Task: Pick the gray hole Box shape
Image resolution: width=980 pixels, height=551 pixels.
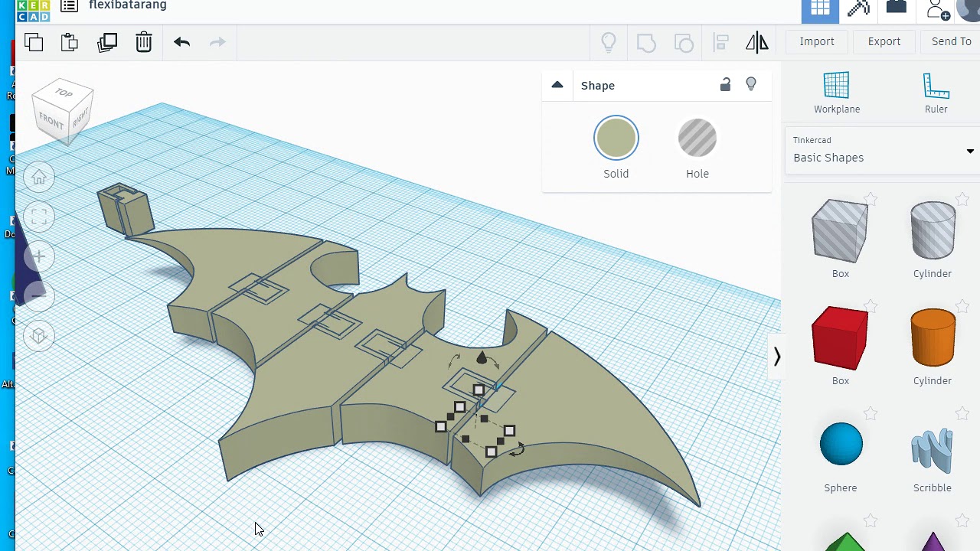Action: 840,232
